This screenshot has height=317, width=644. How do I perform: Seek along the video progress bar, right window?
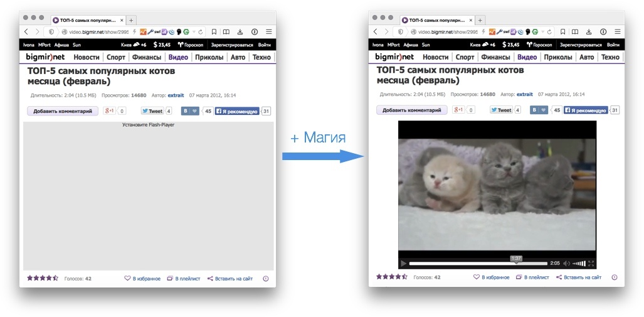478,263
